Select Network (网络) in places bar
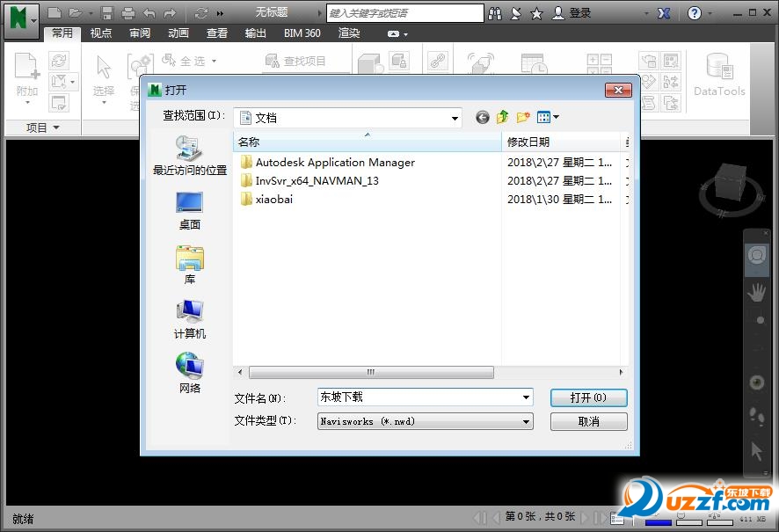This screenshot has width=779, height=532. pos(190,374)
